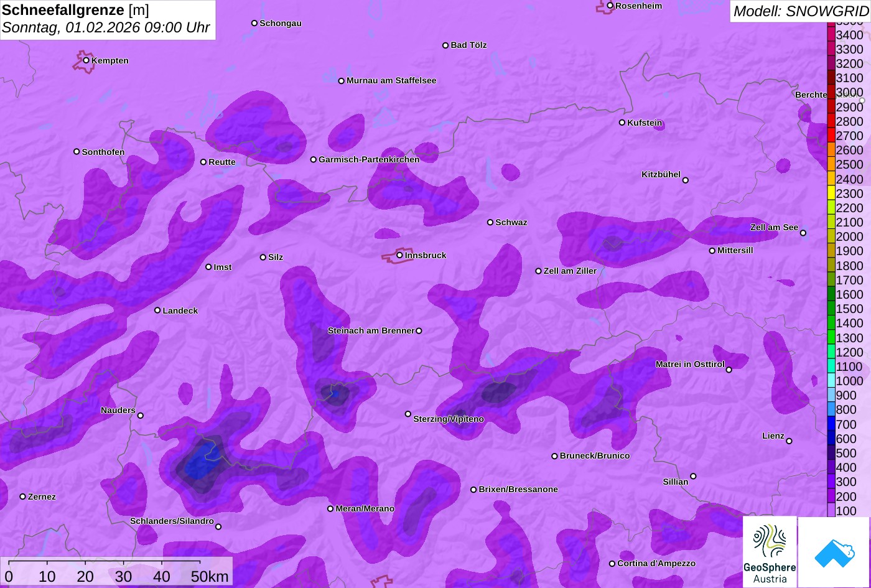Image resolution: width=871 pixels, height=588 pixels.
Task: Click the Schneefallgrenze [m] title
Action: click(x=75, y=9)
